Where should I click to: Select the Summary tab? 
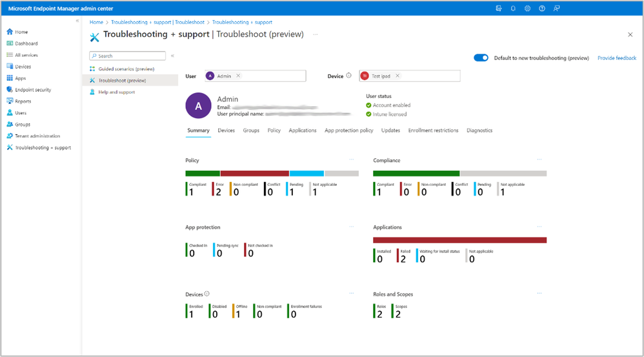[198, 130]
